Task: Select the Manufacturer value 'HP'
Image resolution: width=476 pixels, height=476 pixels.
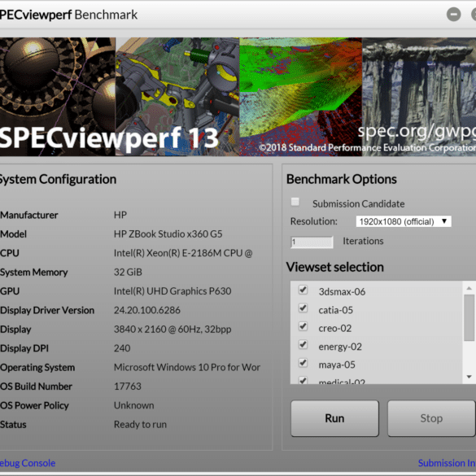Action: pyautogui.click(x=120, y=215)
